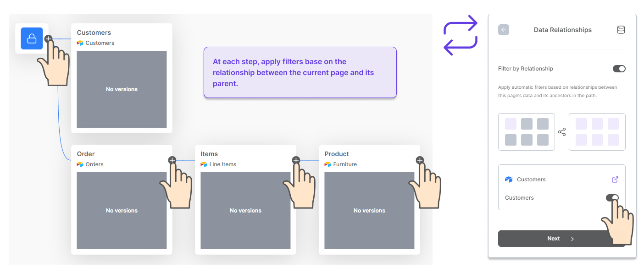Viewport: 644px width, 272px height.
Task: Select the Customers page thumbnail
Action: point(122,89)
